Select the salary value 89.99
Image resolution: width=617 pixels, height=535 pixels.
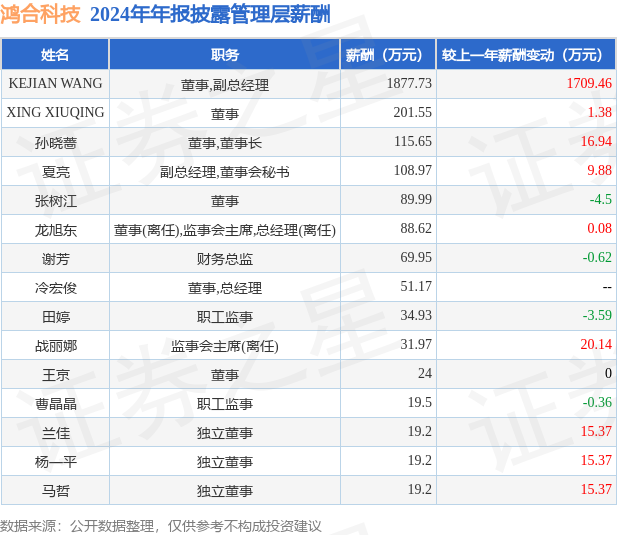coord(416,199)
